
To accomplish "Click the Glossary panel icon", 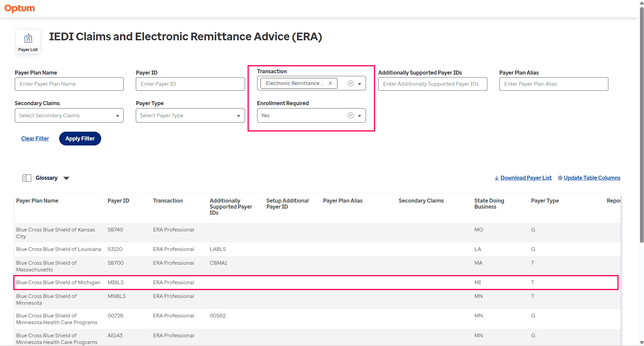I will tap(27, 178).
